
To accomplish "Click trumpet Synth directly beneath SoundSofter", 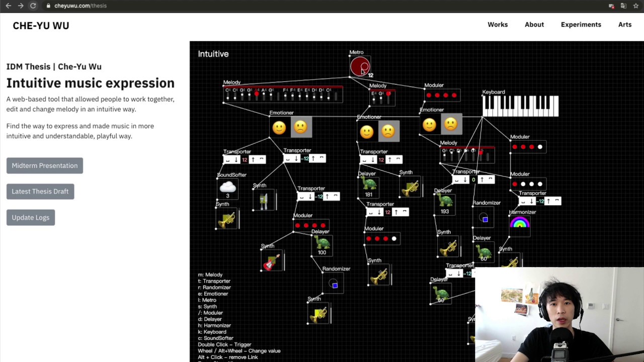I will click(227, 219).
